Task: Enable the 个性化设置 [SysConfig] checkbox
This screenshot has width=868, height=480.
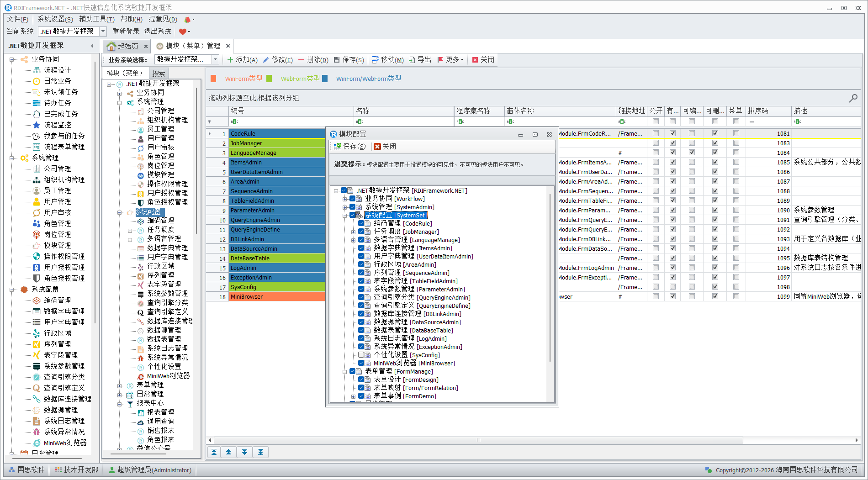Action: [x=361, y=355]
